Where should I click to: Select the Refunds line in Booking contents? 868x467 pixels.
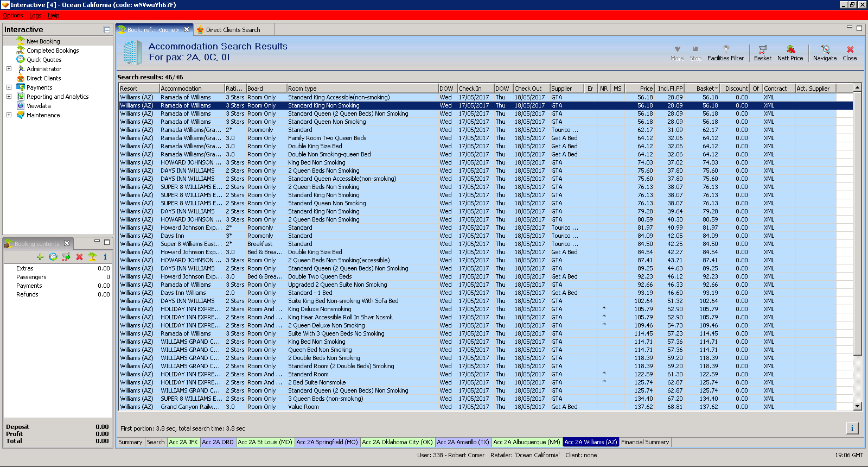pos(58,294)
